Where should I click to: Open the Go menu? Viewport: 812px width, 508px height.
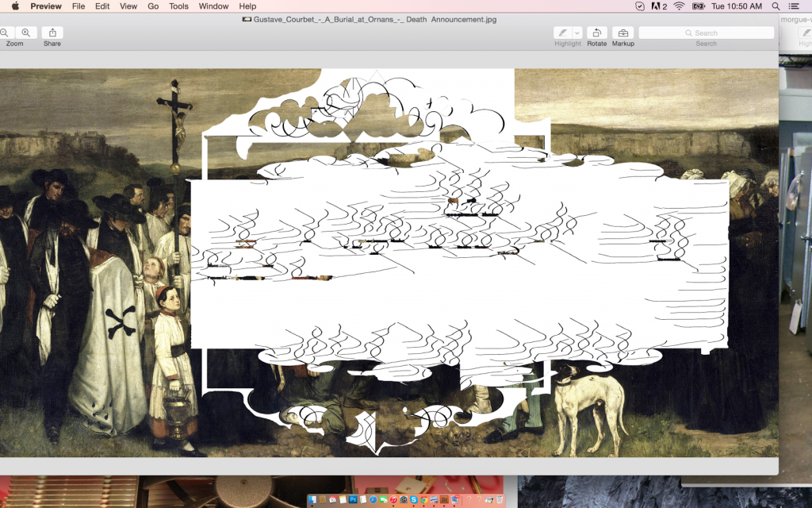[x=153, y=6]
